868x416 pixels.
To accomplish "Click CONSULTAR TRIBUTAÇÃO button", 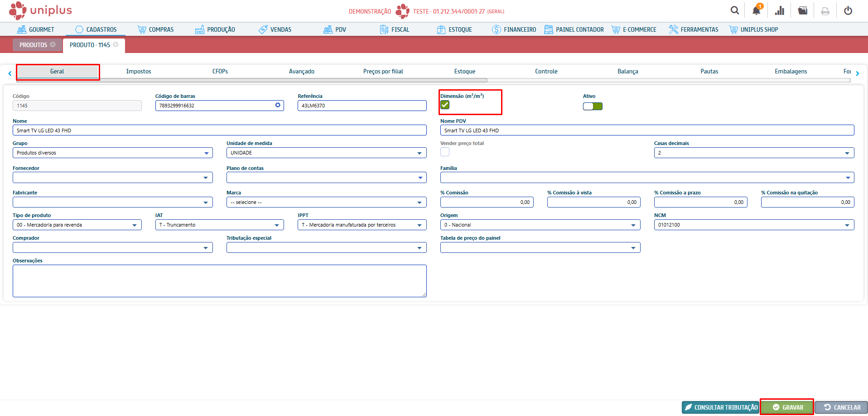I will pos(720,407).
